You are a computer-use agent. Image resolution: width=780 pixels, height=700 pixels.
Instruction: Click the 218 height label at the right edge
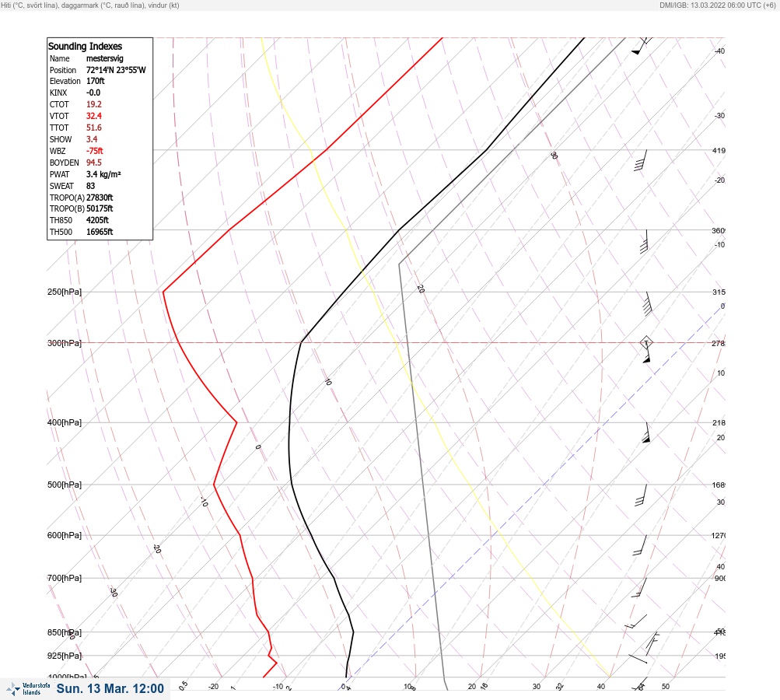point(719,423)
